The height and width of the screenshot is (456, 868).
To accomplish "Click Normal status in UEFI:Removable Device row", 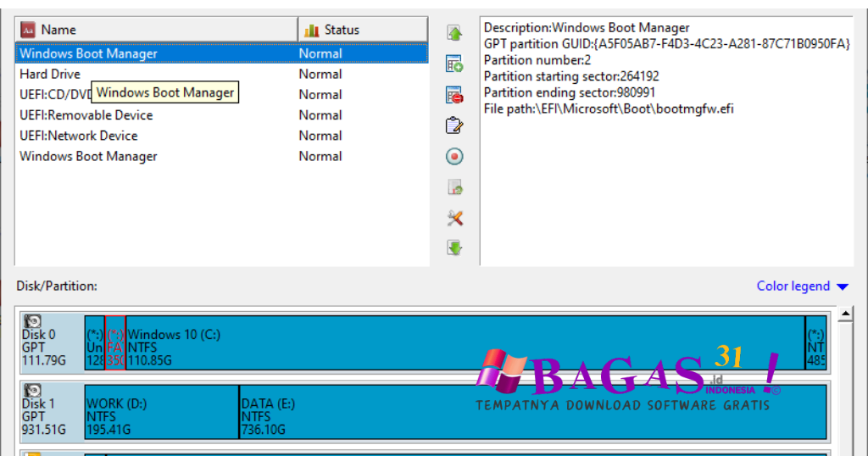I will [x=320, y=115].
